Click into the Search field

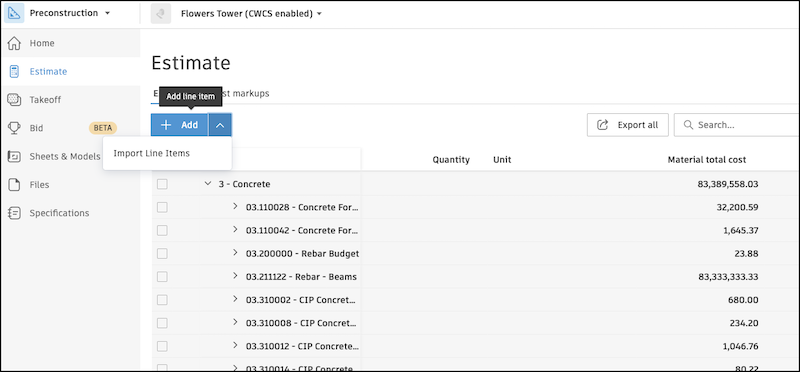737,125
